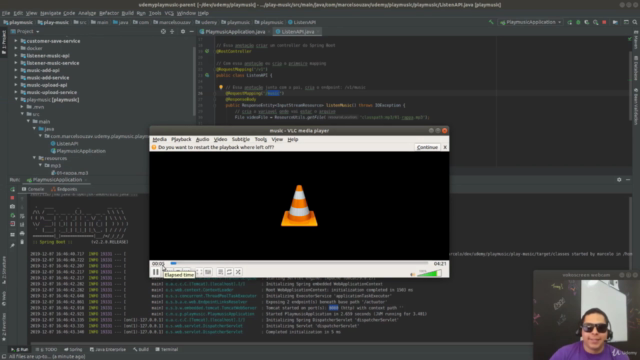Click the VLC playback seek bar

[x=300, y=264]
